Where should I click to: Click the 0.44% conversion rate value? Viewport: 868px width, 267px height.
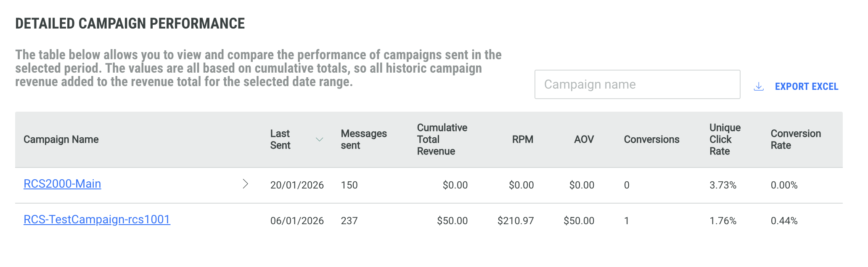(x=784, y=221)
